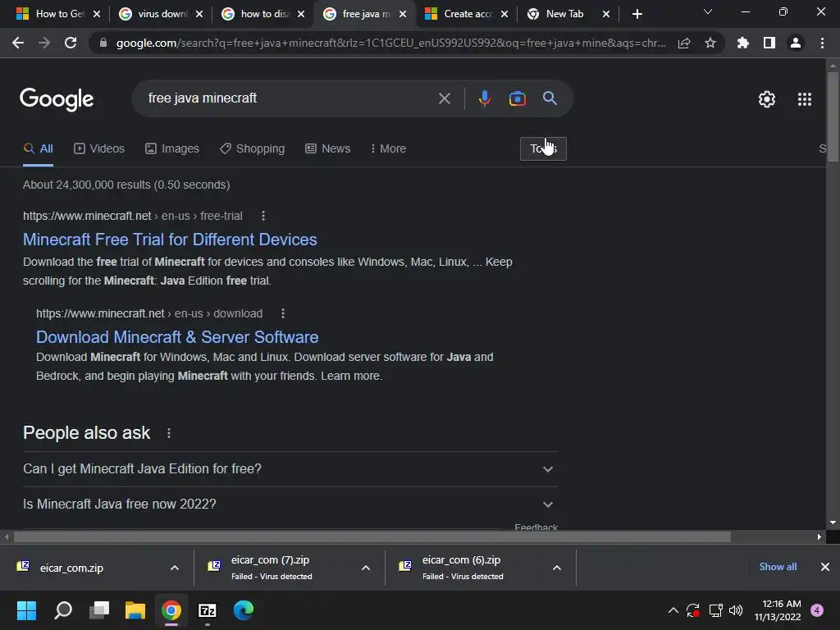
Task: Show hidden system tray icons
Action: [x=673, y=610]
